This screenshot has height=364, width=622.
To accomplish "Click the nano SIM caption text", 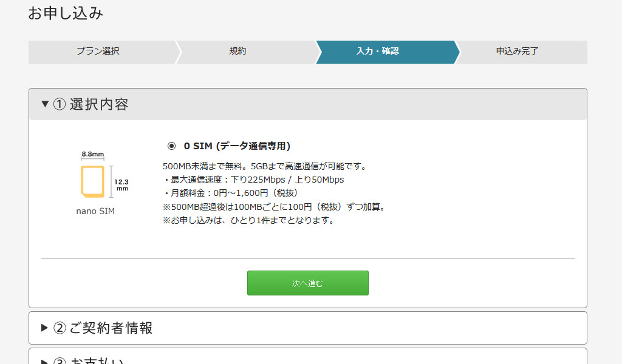I will [95, 211].
